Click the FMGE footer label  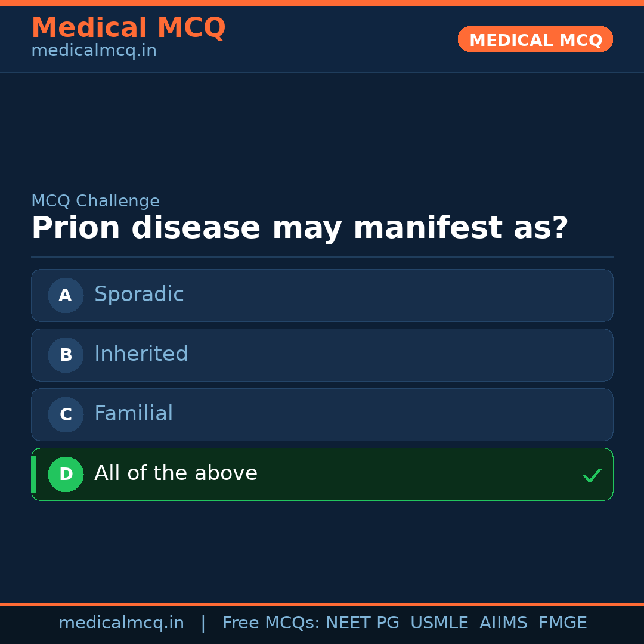[562, 623]
